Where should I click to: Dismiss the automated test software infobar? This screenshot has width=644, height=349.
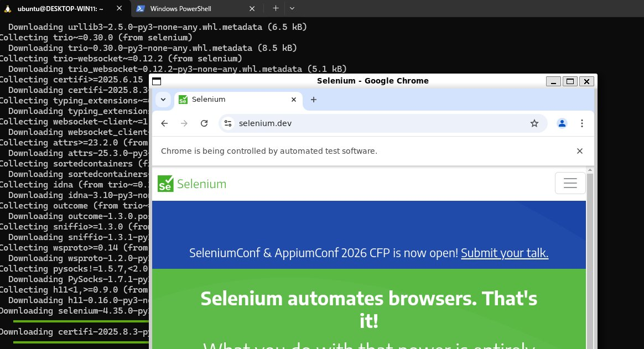[x=579, y=151]
